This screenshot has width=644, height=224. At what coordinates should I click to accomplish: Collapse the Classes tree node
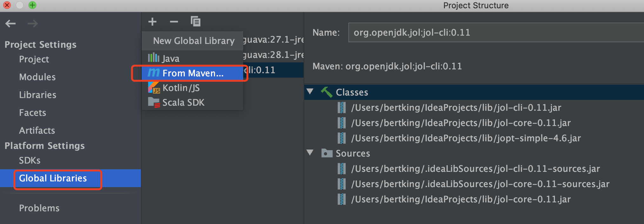point(310,92)
